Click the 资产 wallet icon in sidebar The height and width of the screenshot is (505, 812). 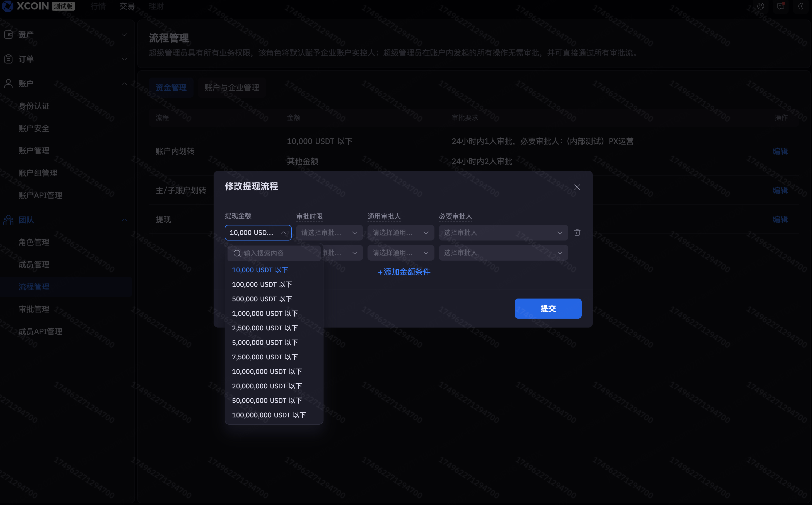(x=8, y=34)
